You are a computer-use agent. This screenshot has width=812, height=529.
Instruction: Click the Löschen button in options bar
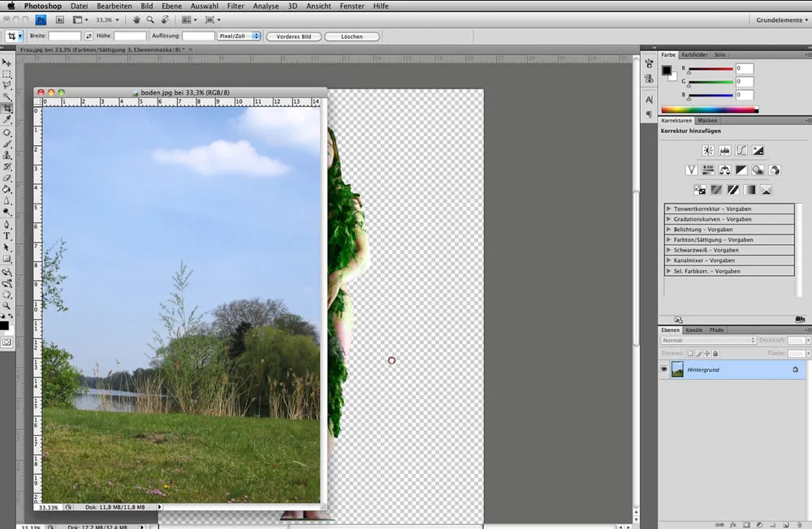pyautogui.click(x=352, y=36)
